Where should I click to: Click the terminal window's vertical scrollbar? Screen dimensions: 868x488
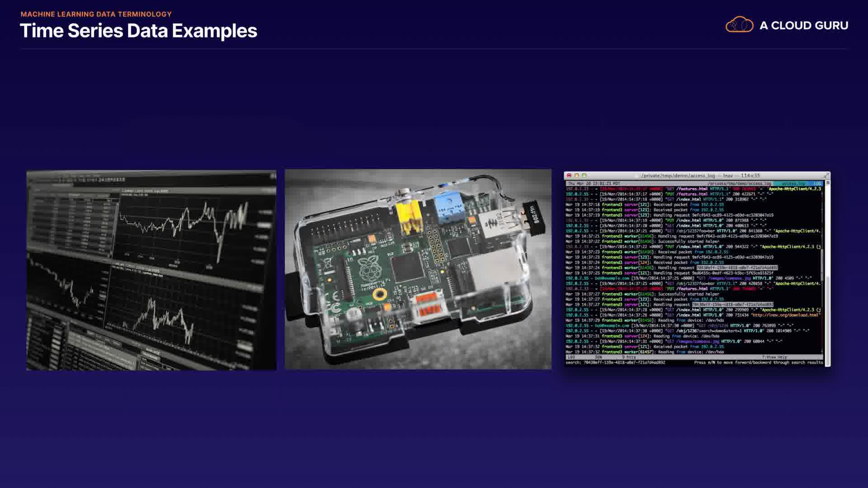click(x=827, y=271)
